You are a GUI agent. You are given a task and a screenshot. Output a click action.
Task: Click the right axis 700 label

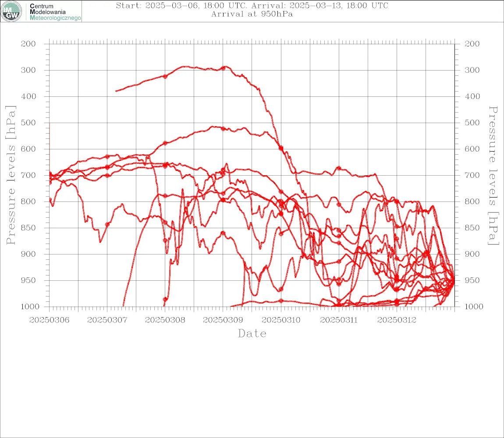[x=472, y=176]
